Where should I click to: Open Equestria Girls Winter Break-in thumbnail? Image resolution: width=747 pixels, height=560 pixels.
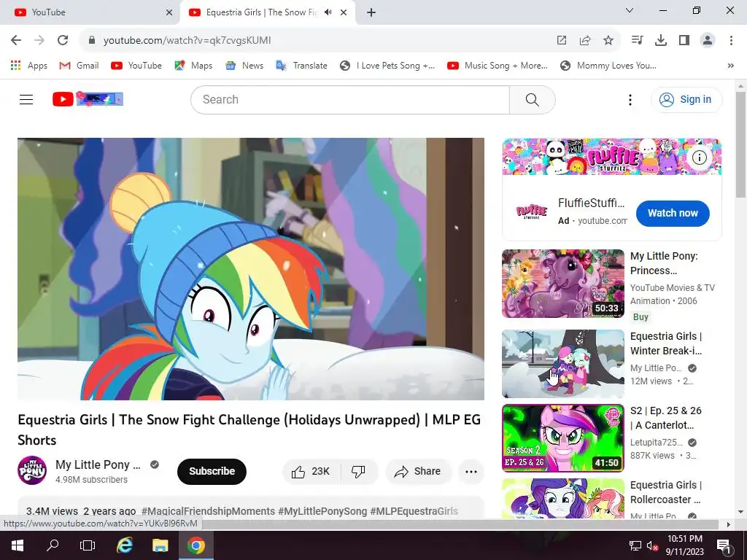pos(563,364)
